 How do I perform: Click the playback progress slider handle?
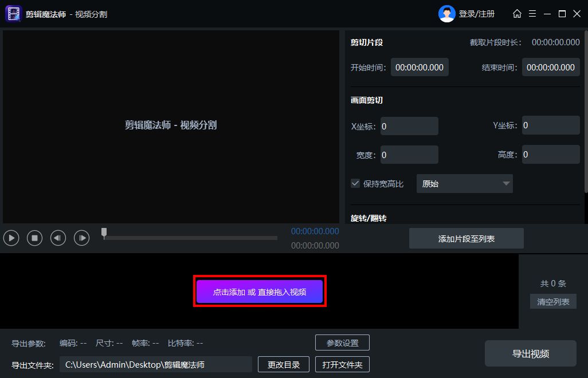(104, 233)
